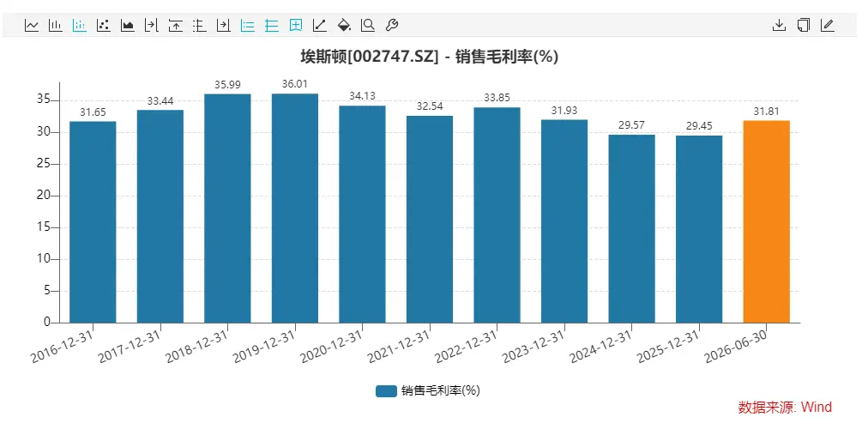Switch to line chart type
868x423 pixels.
tap(32, 25)
